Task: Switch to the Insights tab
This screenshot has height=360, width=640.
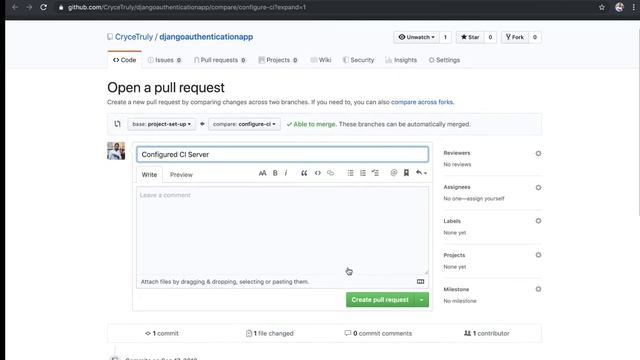Action: click(x=401, y=60)
